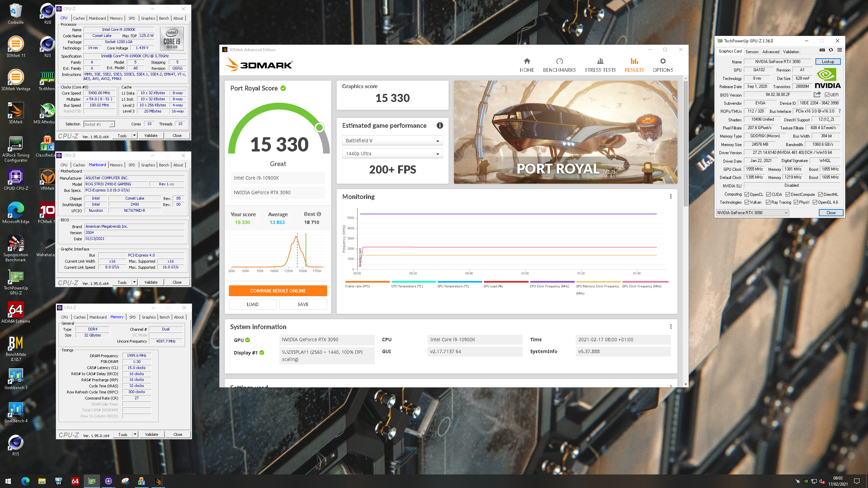Expand the GPU selector dropdown in GPU-Z
Image resolution: width=868 pixels, height=488 pixels.
[x=752, y=213]
